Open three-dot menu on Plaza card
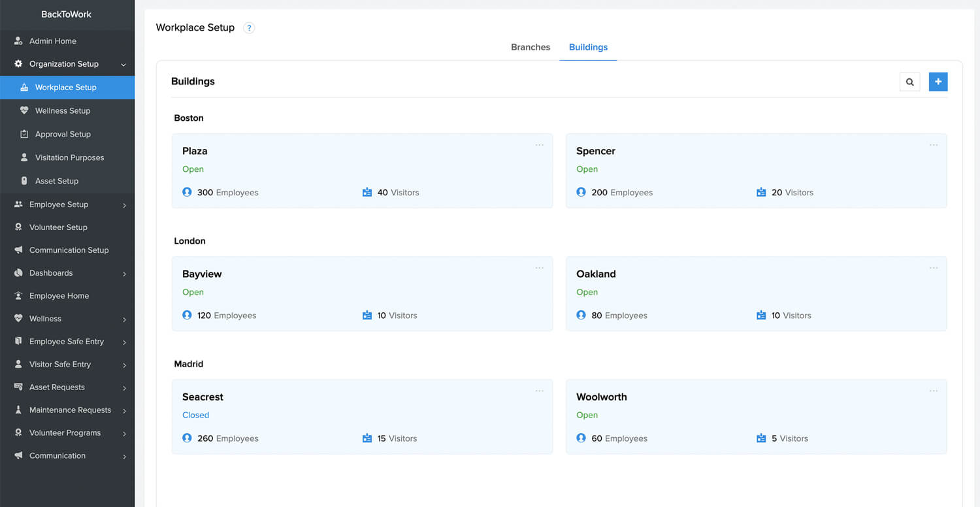 click(539, 145)
